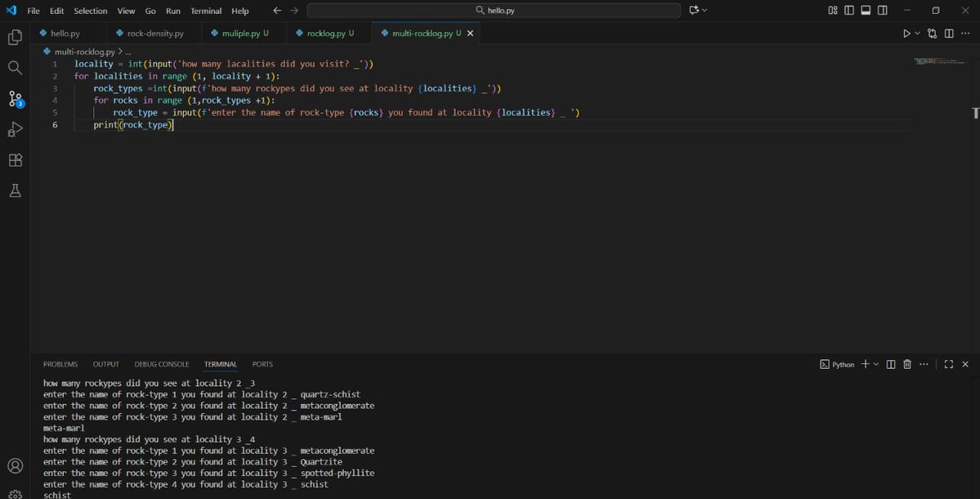The height and width of the screenshot is (499, 980).
Task: Open the launch profile dropdown next to plus
Action: tap(875, 364)
